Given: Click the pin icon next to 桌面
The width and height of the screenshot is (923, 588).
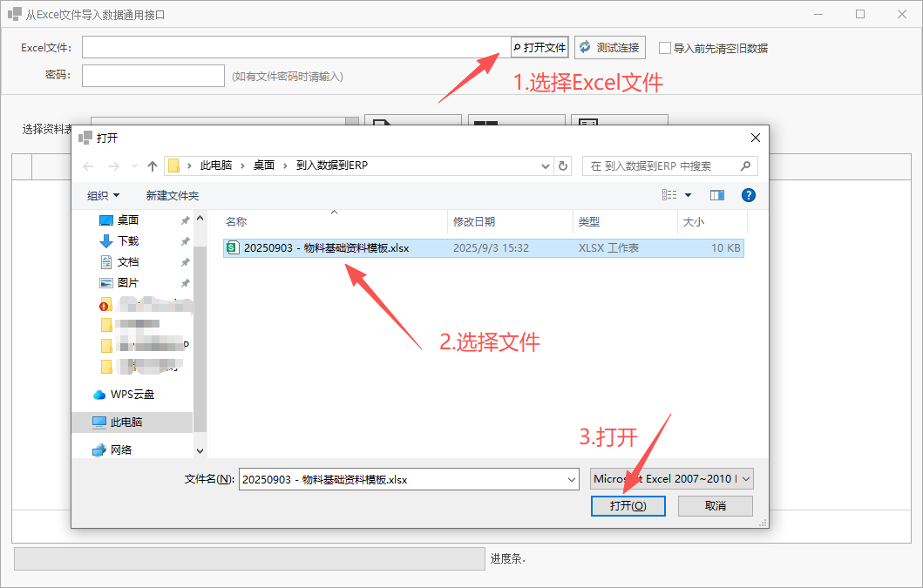Looking at the screenshot, I should coord(186,220).
